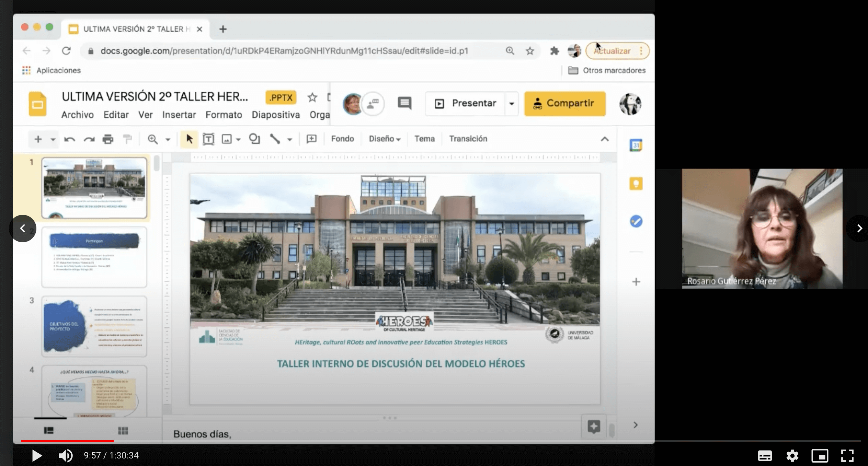The height and width of the screenshot is (466, 868).
Task: Open the Presentar dropdown arrow
Action: [511, 103]
